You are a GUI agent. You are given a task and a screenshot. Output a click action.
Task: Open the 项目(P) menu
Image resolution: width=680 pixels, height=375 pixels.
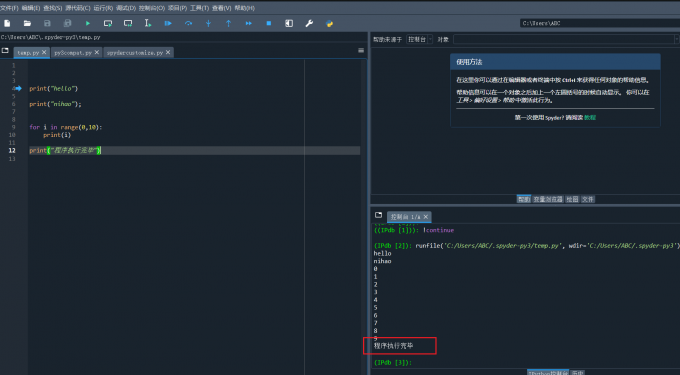[177, 8]
